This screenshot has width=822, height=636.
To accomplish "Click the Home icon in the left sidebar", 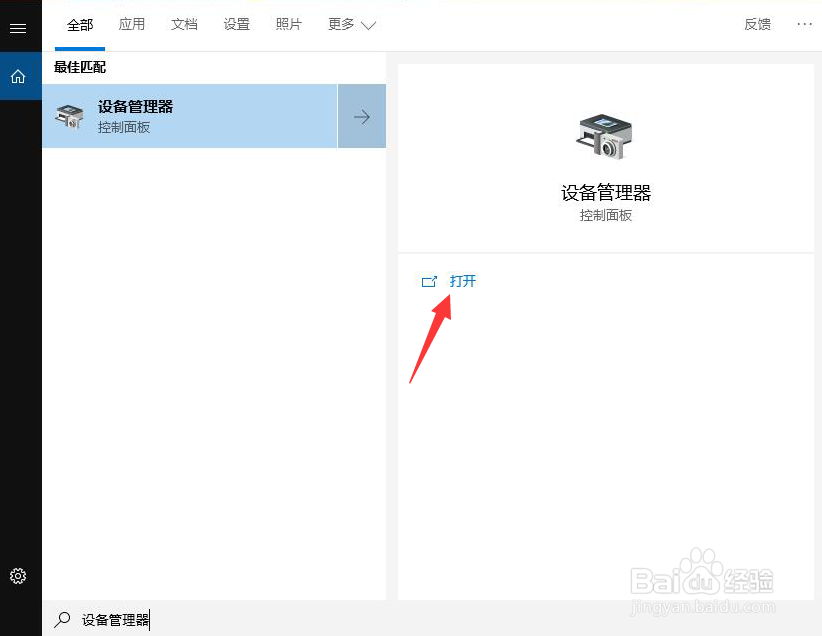I will pos(19,75).
